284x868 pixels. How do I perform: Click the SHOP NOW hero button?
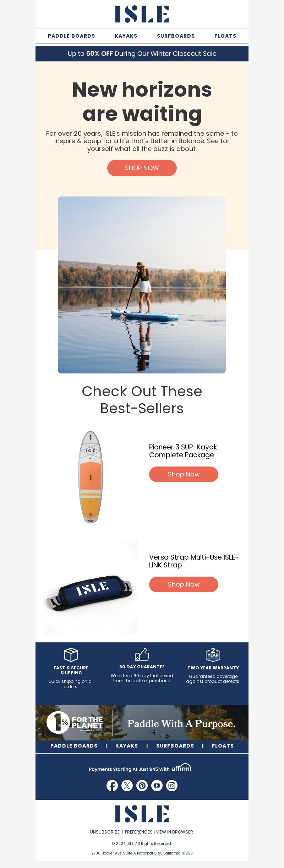point(142,168)
